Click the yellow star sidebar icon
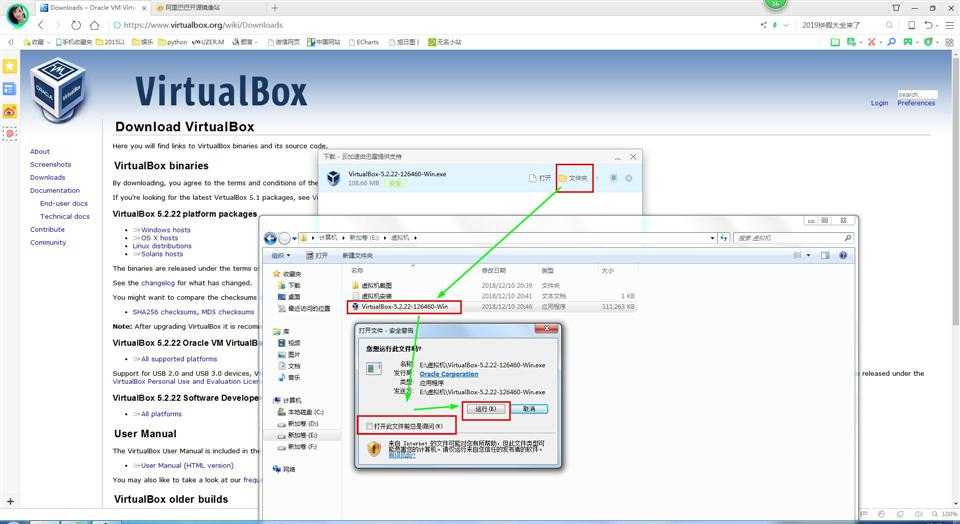The image size is (960, 524). click(10, 66)
